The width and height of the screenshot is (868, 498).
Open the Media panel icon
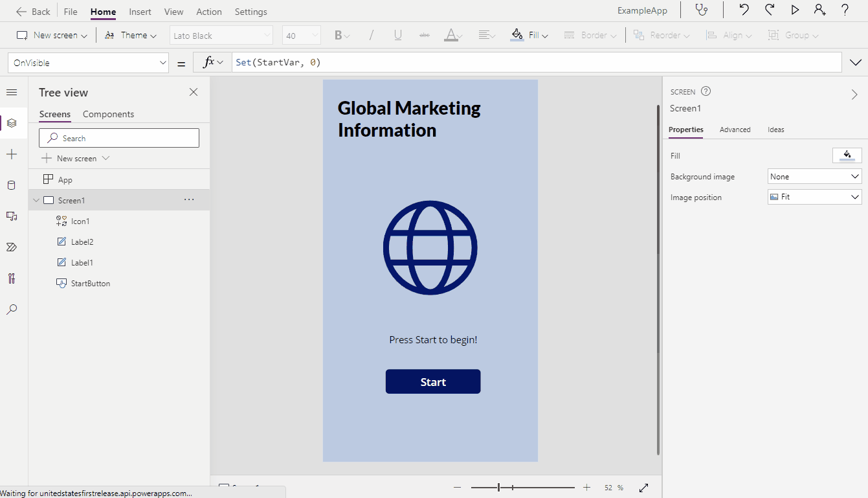pyautogui.click(x=12, y=216)
